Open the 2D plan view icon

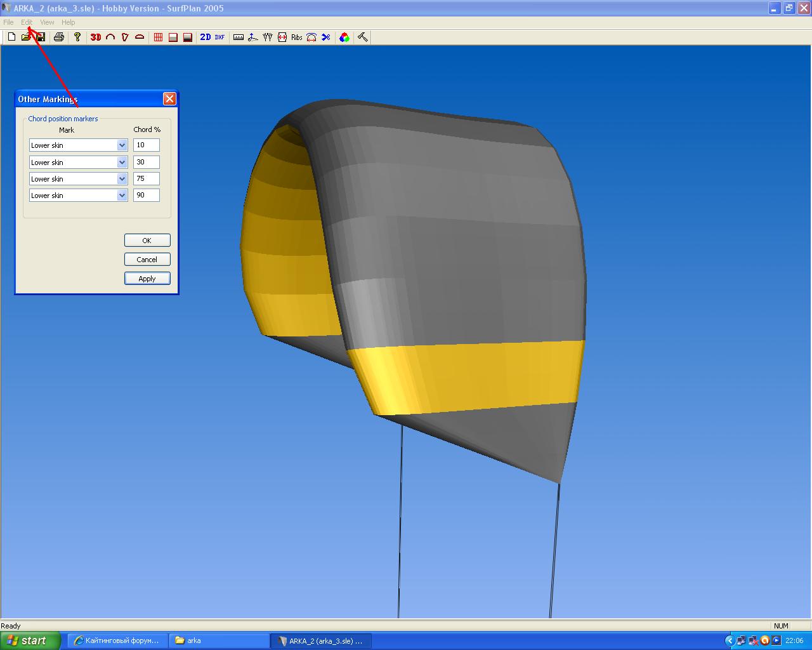205,37
